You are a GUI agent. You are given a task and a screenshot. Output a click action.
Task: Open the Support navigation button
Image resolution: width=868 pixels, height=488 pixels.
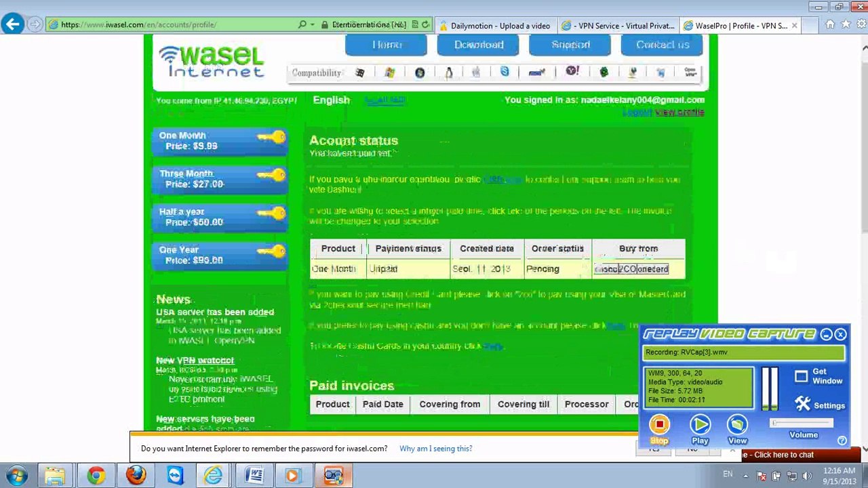[570, 45]
